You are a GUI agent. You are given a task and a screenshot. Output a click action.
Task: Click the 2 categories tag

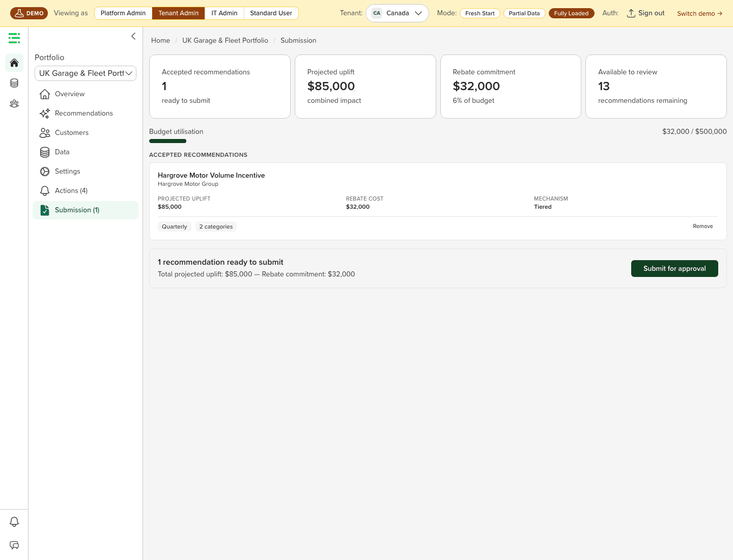tap(216, 227)
